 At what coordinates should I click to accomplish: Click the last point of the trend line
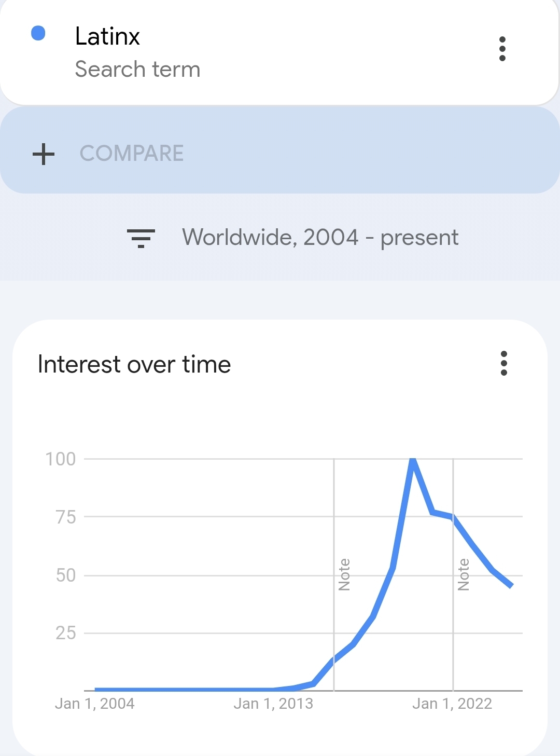(511, 586)
